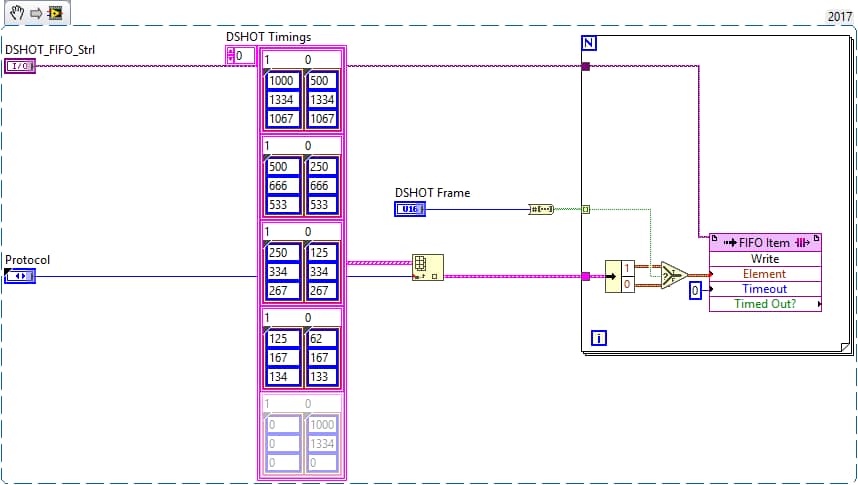Click the For Loop N count terminal
The width and height of the screenshot is (858, 485).
pyautogui.click(x=589, y=43)
